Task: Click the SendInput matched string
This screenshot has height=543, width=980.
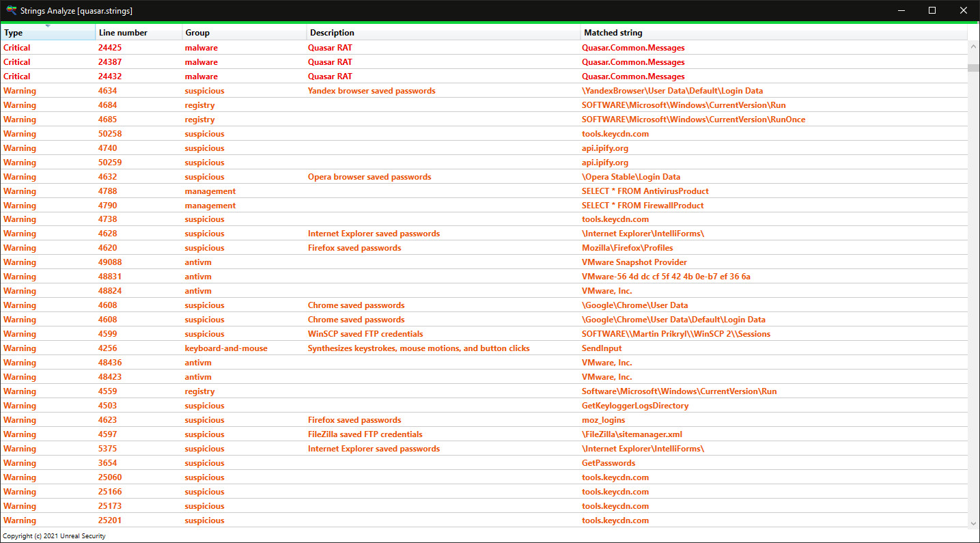Action: [602, 348]
